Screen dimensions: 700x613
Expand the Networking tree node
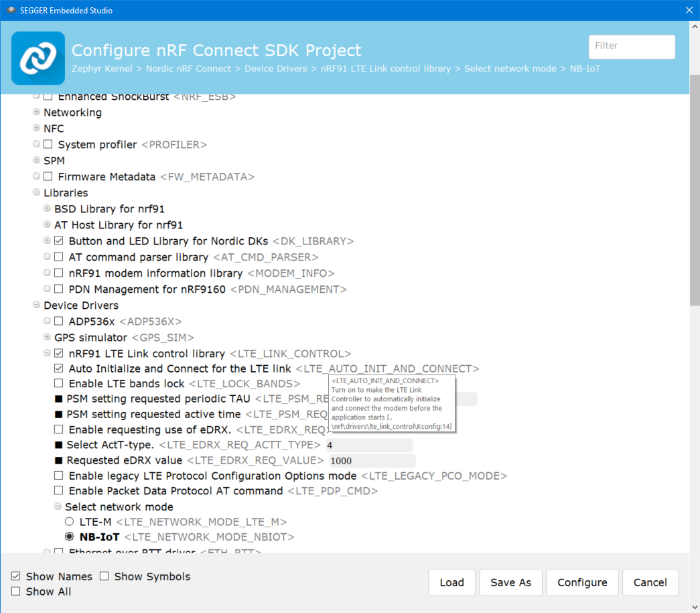[x=36, y=113]
